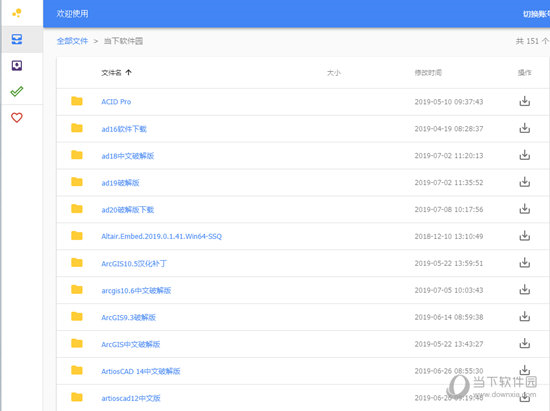
Task: Download the ArcGIS9.3破解版 folder
Action: pos(524,316)
